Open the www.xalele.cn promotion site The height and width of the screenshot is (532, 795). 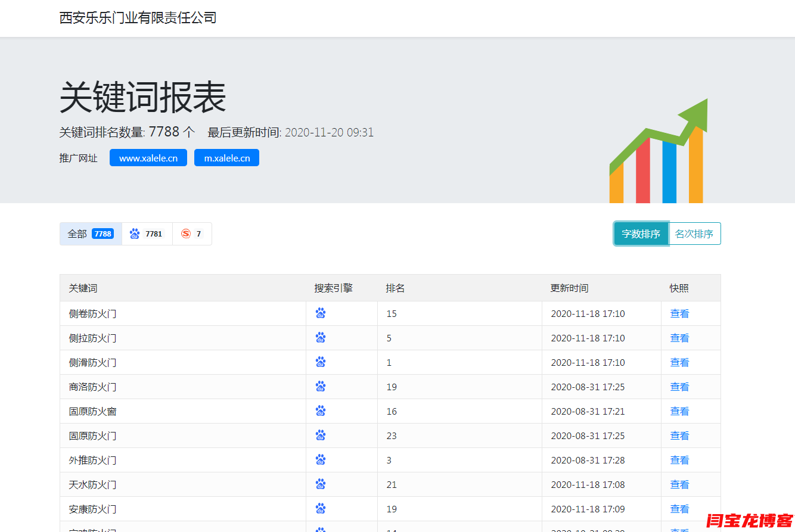(x=148, y=158)
